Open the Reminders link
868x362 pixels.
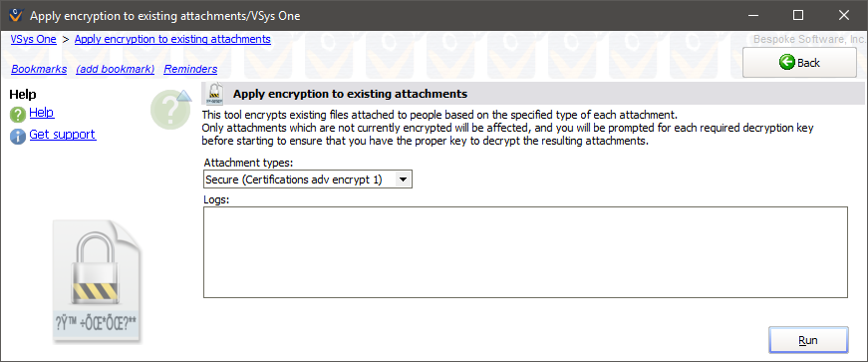pos(190,69)
